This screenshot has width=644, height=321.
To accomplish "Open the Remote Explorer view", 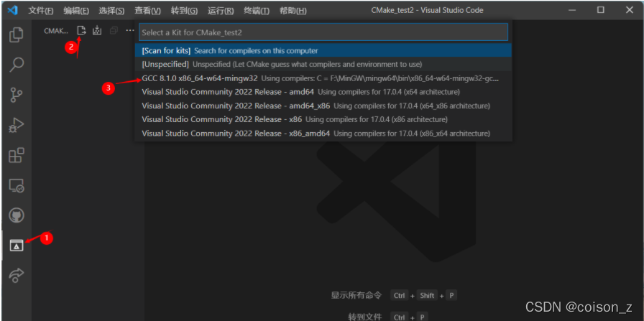I will 17,185.
